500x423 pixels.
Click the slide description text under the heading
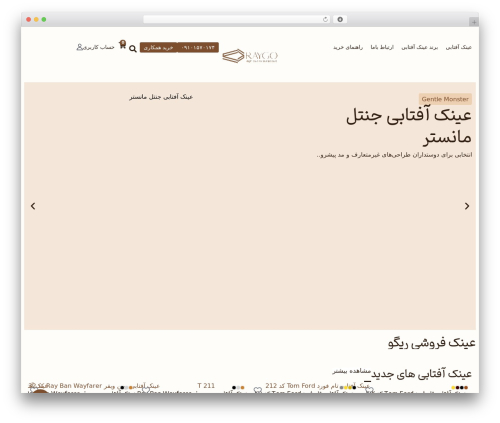394,155
